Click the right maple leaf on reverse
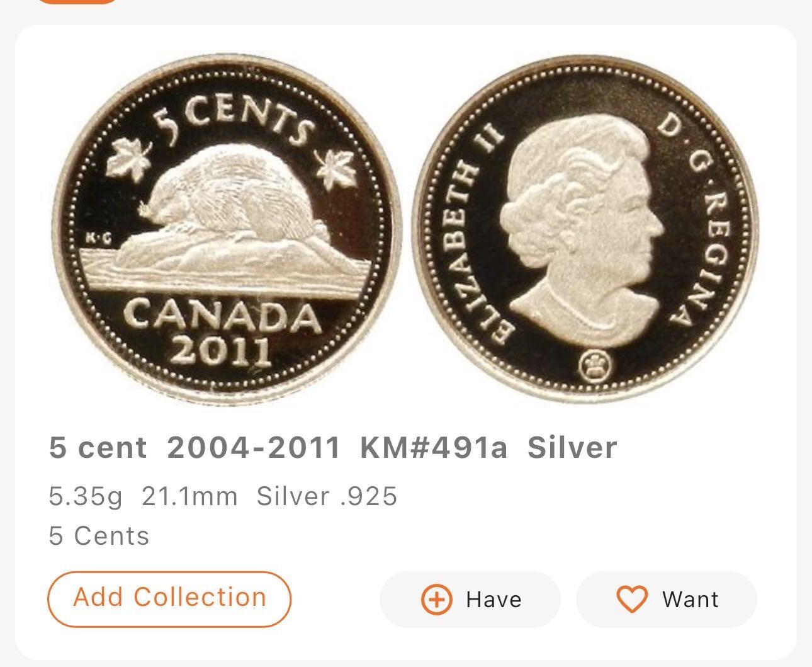Screen dimensions: 812x667 pyautogui.click(x=334, y=170)
